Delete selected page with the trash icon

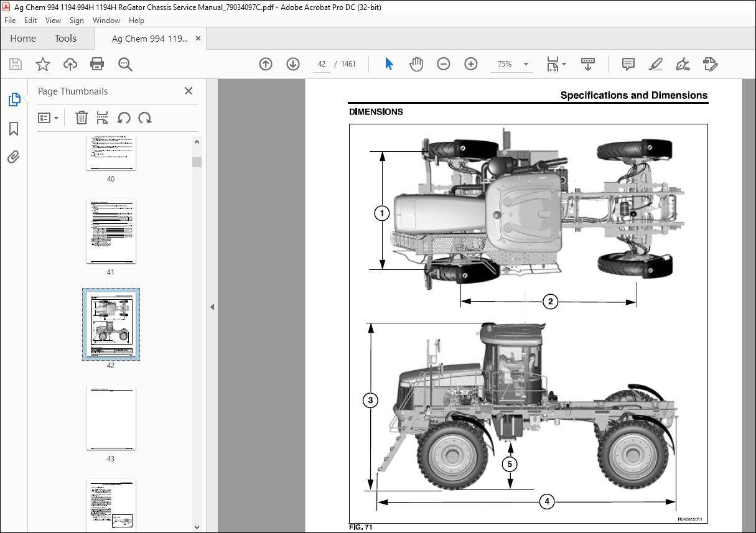pyautogui.click(x=82, y=118)
